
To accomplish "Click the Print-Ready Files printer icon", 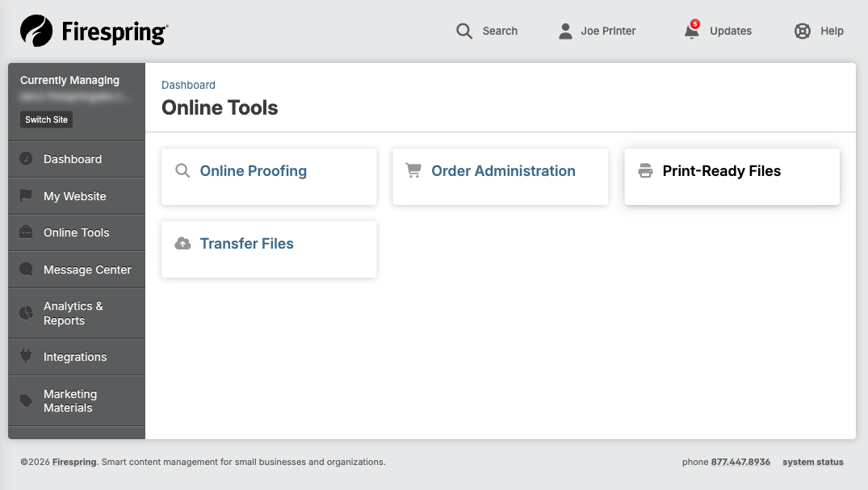I will (645, 170).
